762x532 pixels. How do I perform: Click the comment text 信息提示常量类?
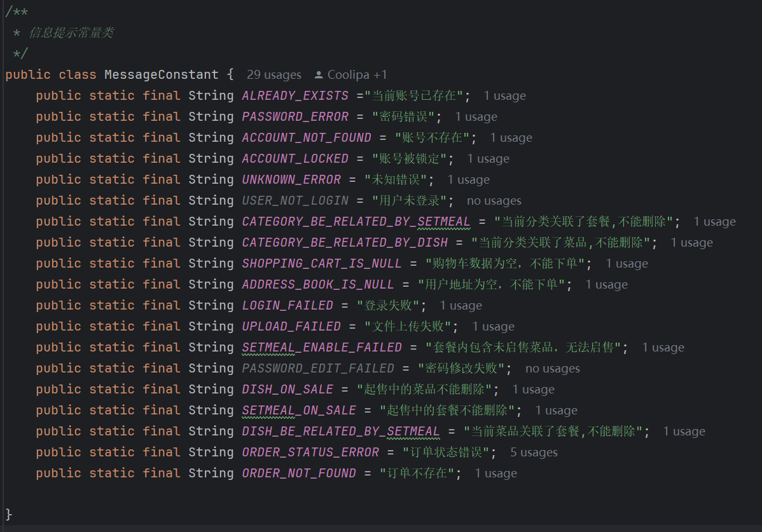pyautogui.click(x=71, y=33)
